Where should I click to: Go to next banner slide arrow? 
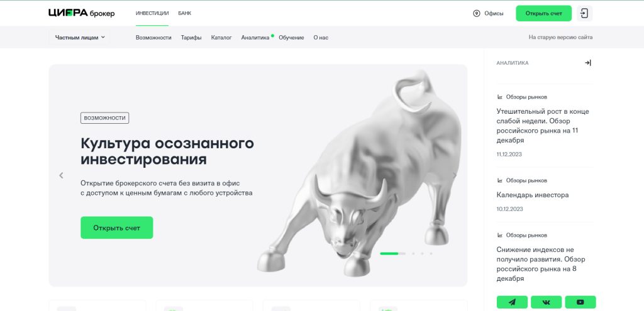point(454,175)
